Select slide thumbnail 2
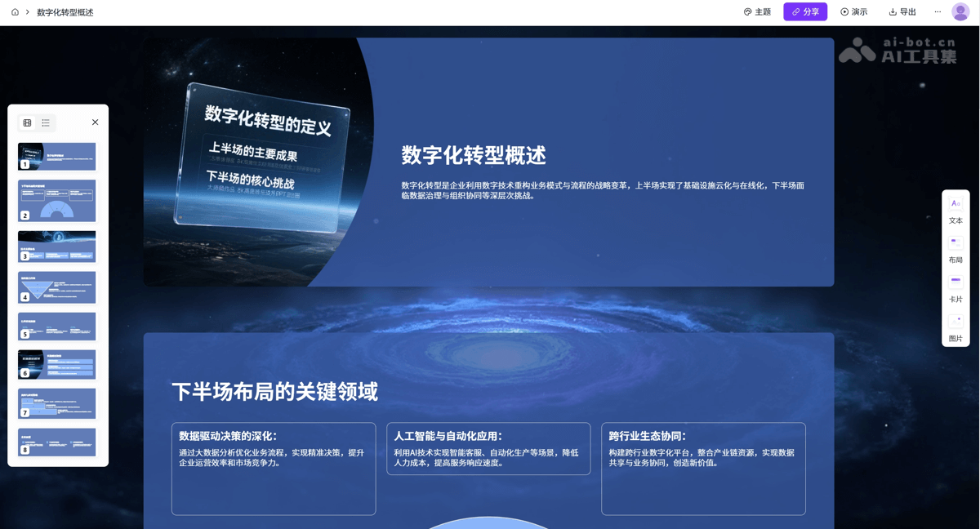Screen dimensions: 980x529 [x=57, y=201]
